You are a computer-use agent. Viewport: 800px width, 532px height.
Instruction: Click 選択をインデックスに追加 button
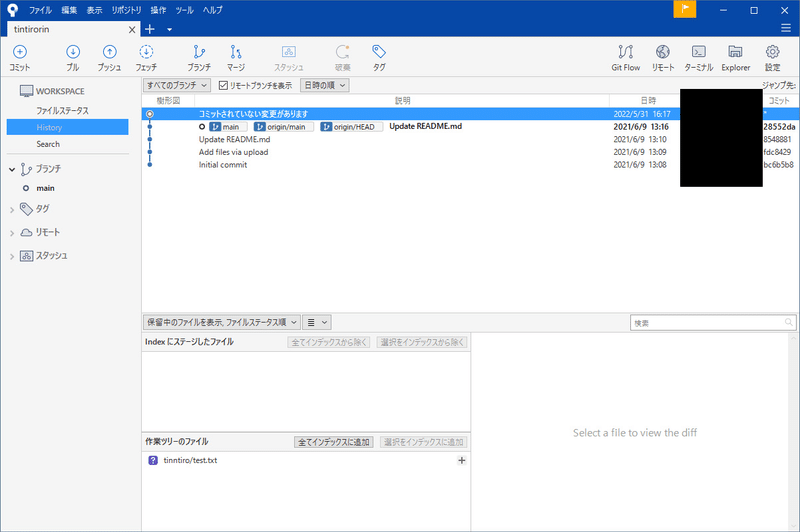tap(423, 442)
